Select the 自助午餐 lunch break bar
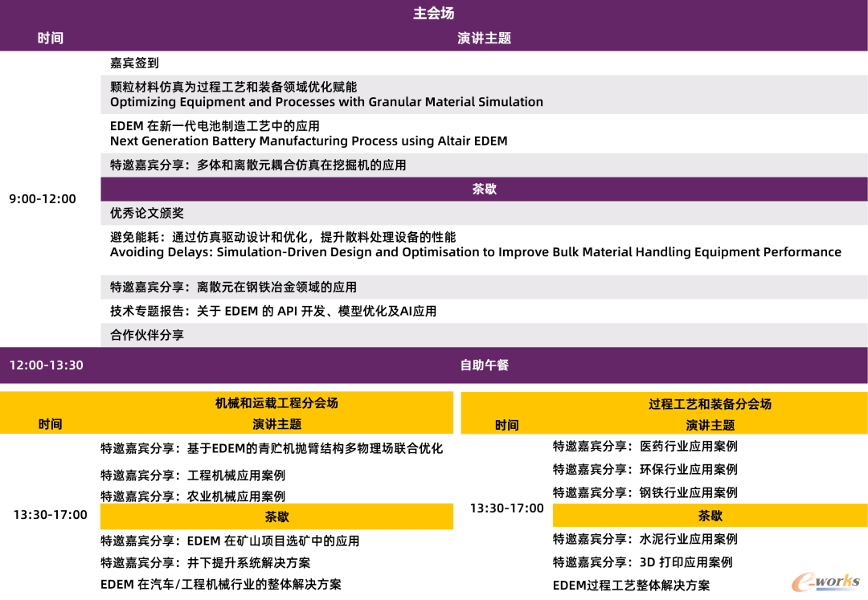868x600 pixels. pos(484,365)
